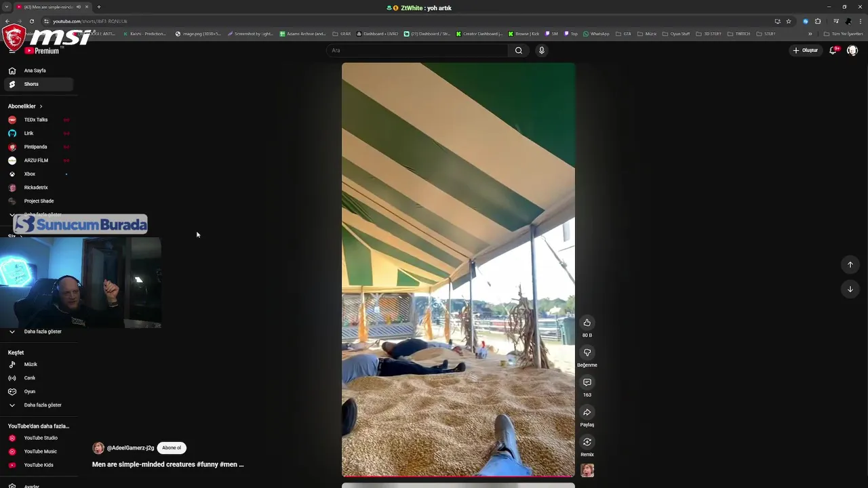
Task: Show hidden bookmarks overflow chevron
Action: (x=810, y=33)
